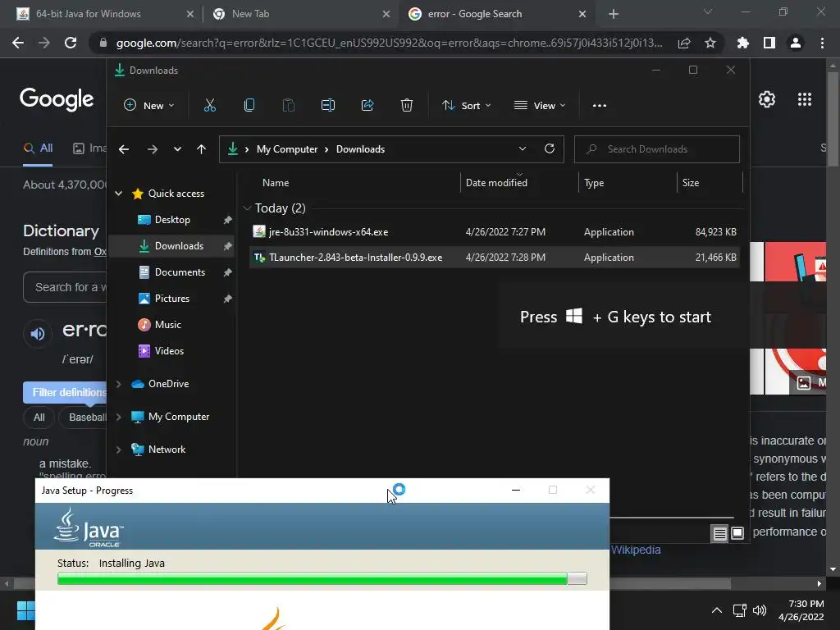840x630 pixels.
Task: Open Chrome three-dot menu
Action: pos(822,43)
